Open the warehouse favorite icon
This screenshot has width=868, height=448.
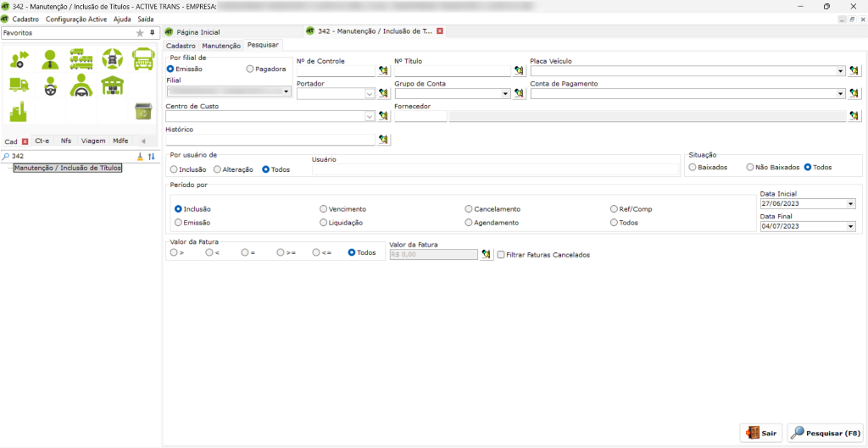pos(113,86)
